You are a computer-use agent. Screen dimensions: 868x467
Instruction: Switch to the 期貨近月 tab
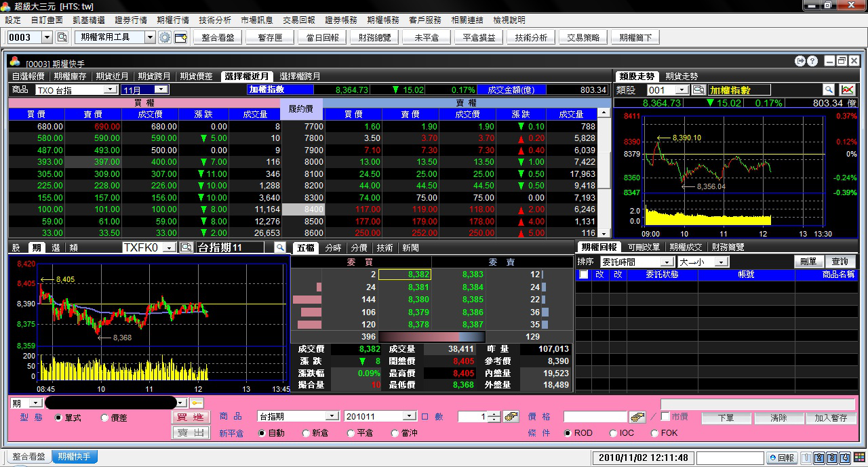pyautogui.click(x=113, y=77)
